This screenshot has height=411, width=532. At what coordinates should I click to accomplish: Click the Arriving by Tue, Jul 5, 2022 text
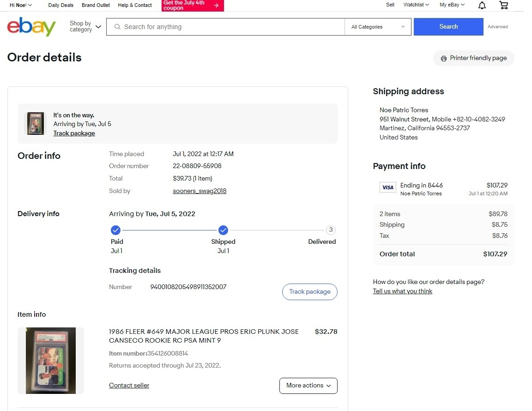click(x=152, y=214)
